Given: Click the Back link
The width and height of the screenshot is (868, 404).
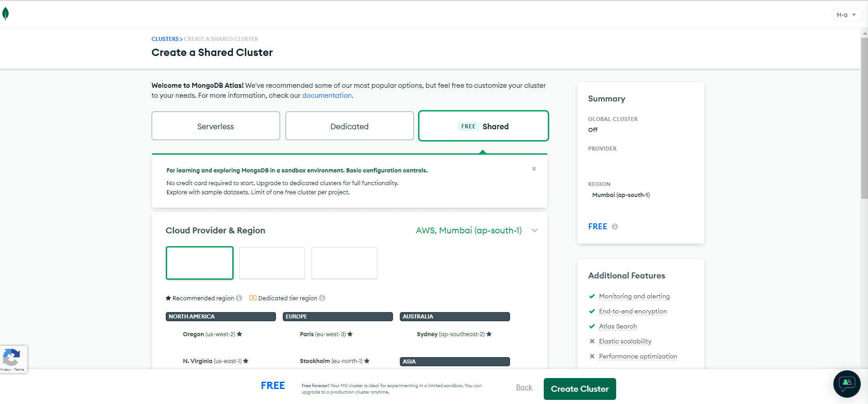Looking at the screenshot, I should click(524, 387).
